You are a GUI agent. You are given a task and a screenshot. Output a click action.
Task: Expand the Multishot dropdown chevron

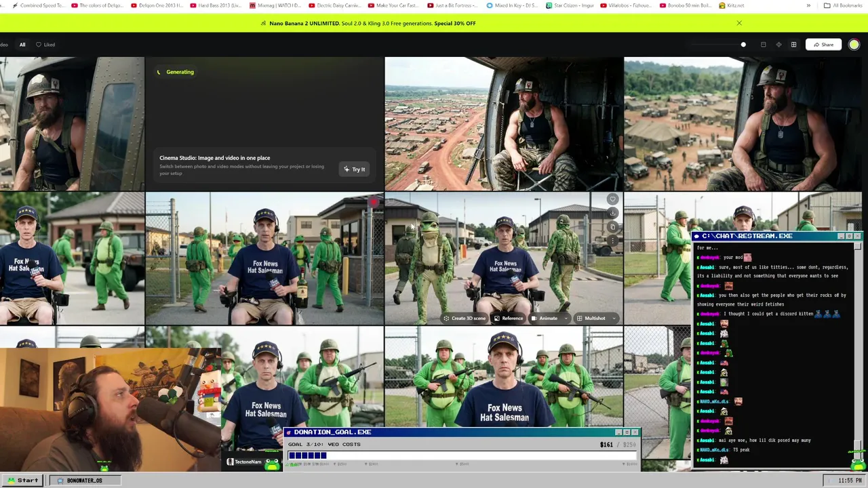pyautogui.click(x=614, y=318)
